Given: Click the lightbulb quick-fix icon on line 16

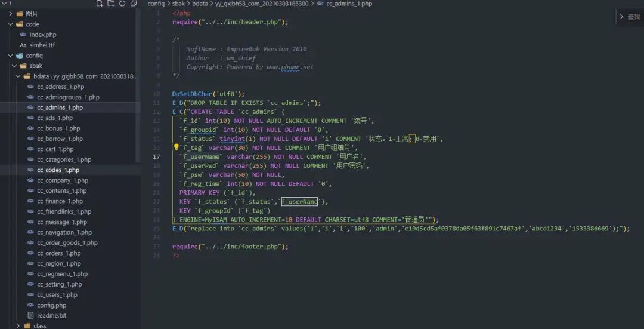Looking at the screenshot, I should [x=176, y=147].
